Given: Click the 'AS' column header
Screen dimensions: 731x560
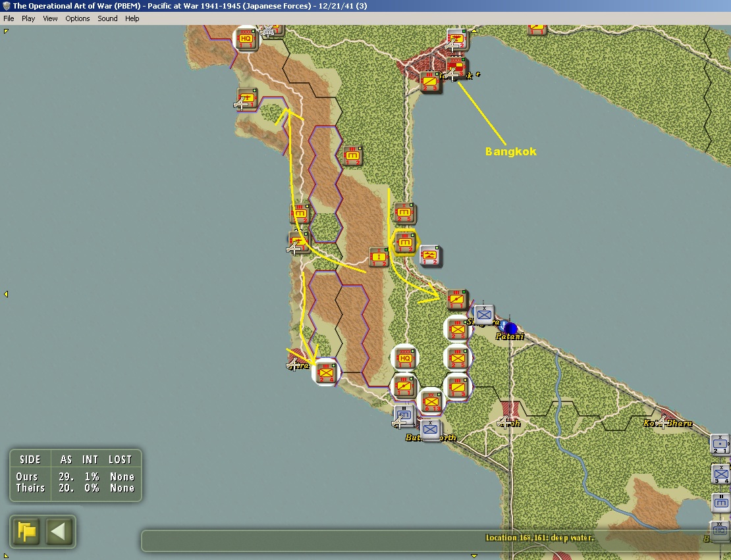Looking at the screenshot, I should coord(66,459).
